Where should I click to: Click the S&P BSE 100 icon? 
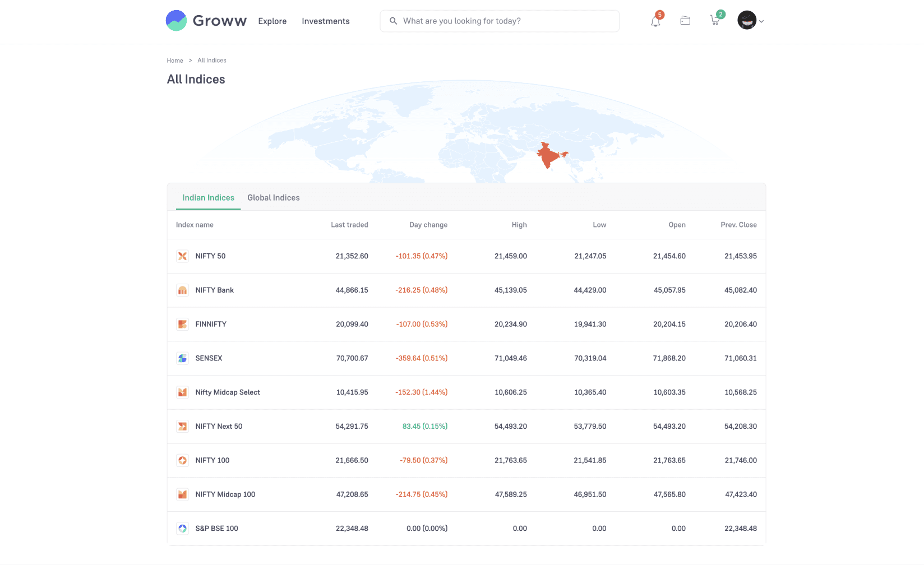[182, 529]
